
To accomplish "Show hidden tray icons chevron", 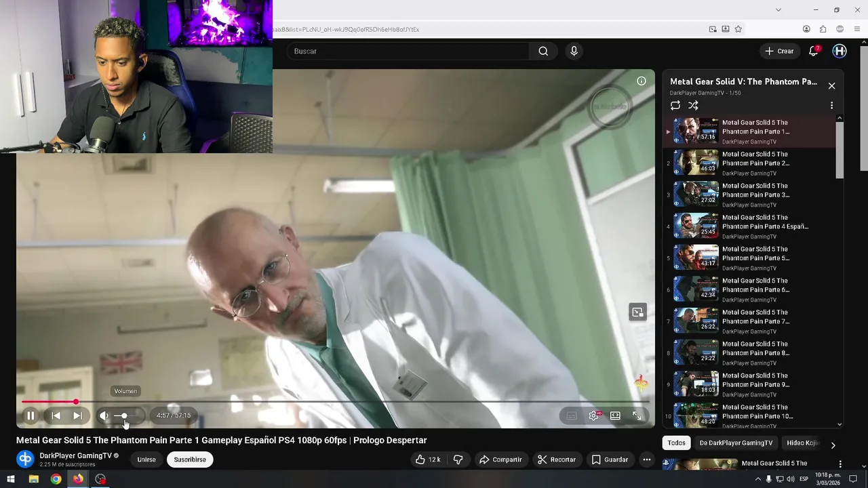I will click(758, 479).
